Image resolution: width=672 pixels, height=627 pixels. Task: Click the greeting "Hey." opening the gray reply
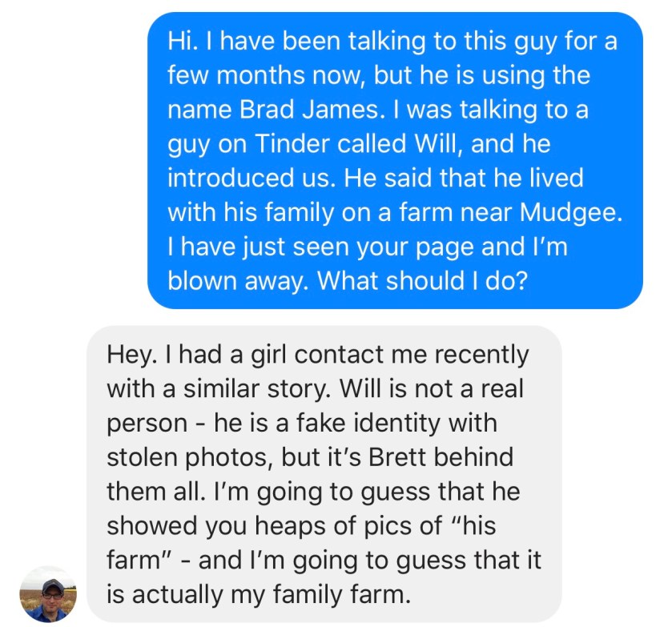131,353
